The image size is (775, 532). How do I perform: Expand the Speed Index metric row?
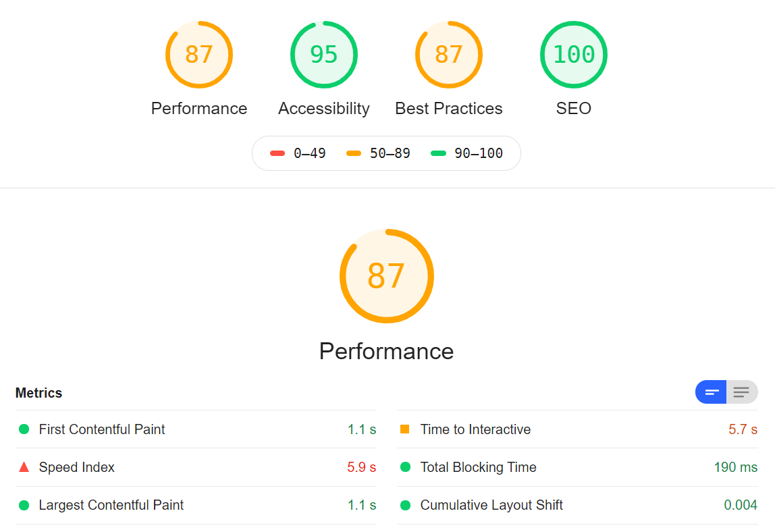(77, 467)
